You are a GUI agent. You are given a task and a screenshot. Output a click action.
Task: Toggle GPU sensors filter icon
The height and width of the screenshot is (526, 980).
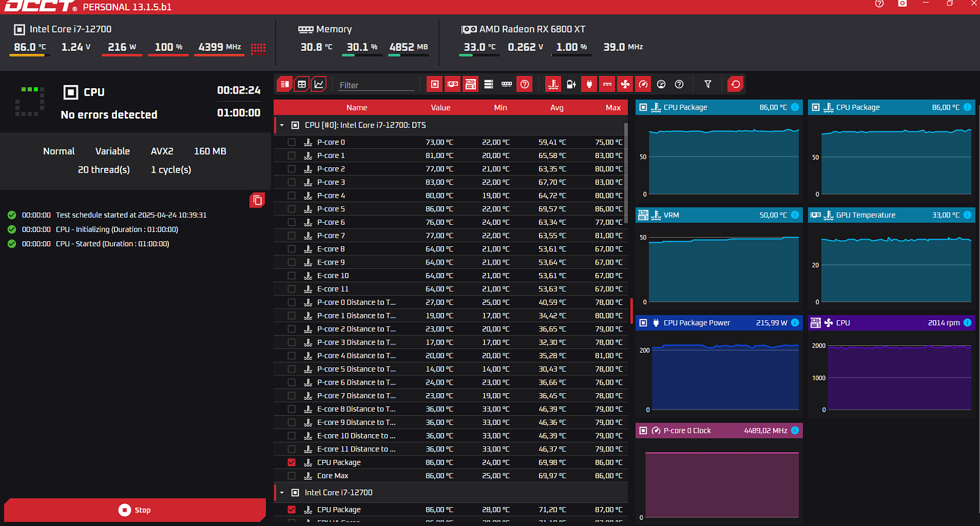pyautogui.click(x=453, y=84)
